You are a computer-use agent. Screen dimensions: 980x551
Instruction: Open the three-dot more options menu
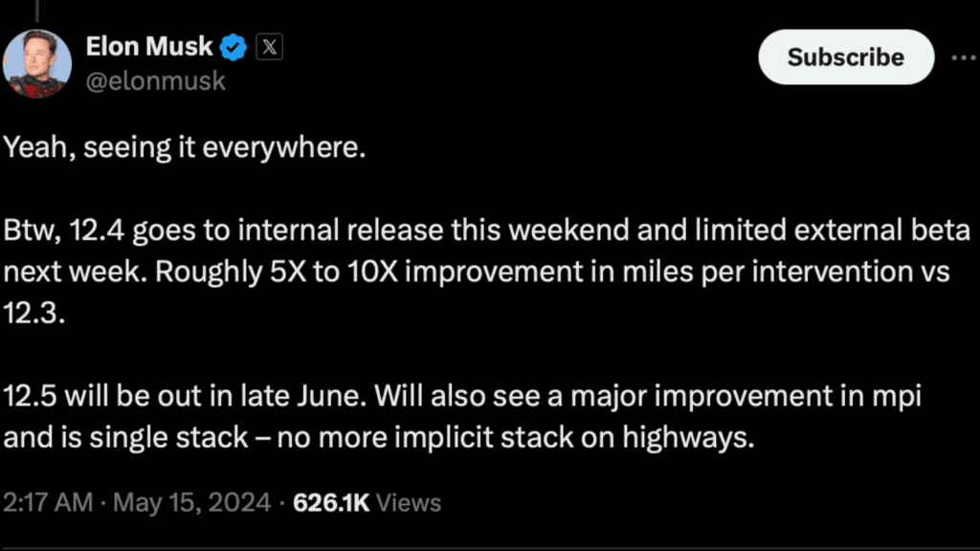coord(963,56)
